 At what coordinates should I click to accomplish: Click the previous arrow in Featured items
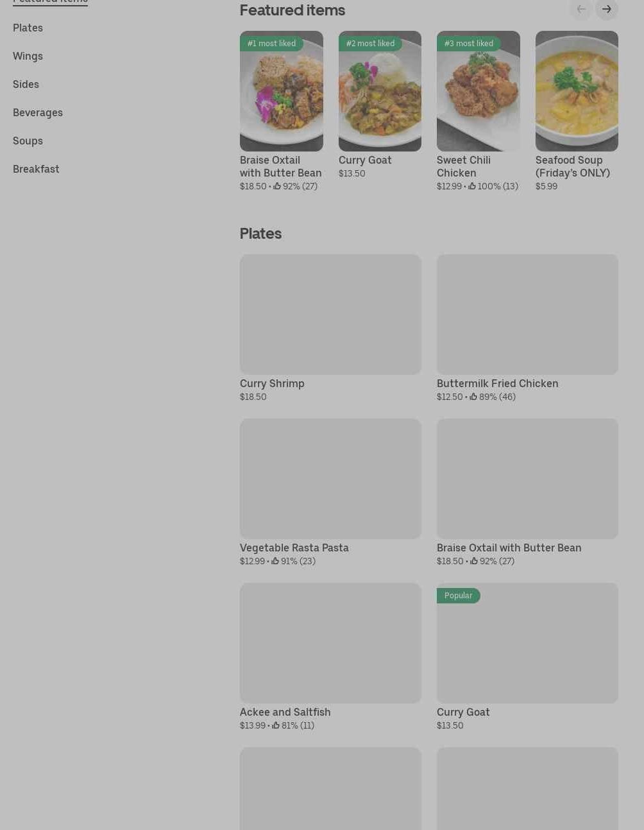580,9
